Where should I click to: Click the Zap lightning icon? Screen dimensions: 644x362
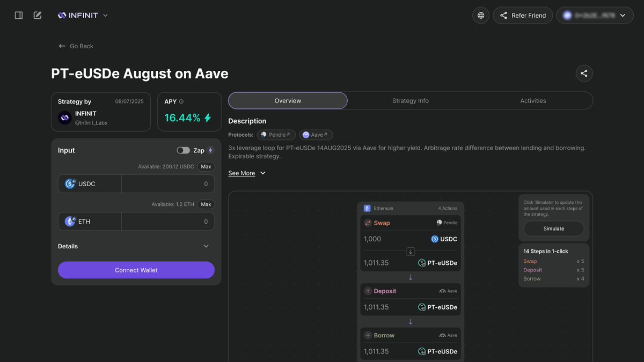[210, 151]
